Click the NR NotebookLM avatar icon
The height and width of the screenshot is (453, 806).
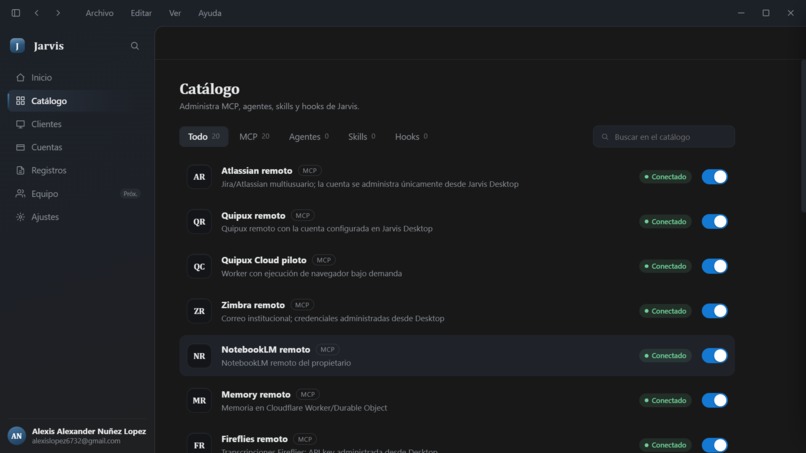(199, 356)
